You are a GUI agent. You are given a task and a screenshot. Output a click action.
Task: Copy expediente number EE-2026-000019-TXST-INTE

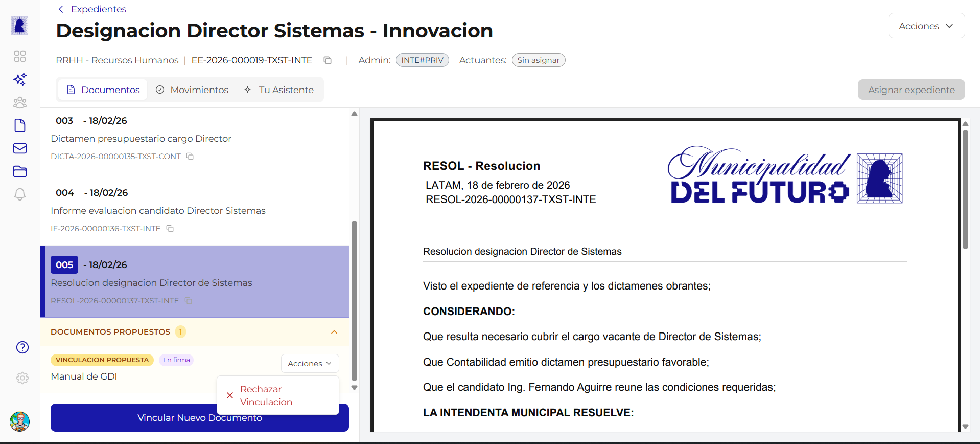pos(328,60)
